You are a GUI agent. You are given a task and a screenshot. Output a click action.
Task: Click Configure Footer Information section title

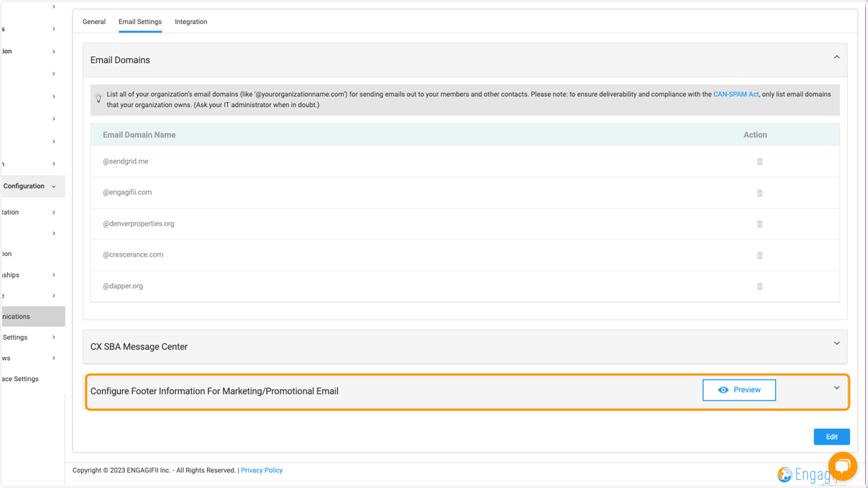(214, 391)
